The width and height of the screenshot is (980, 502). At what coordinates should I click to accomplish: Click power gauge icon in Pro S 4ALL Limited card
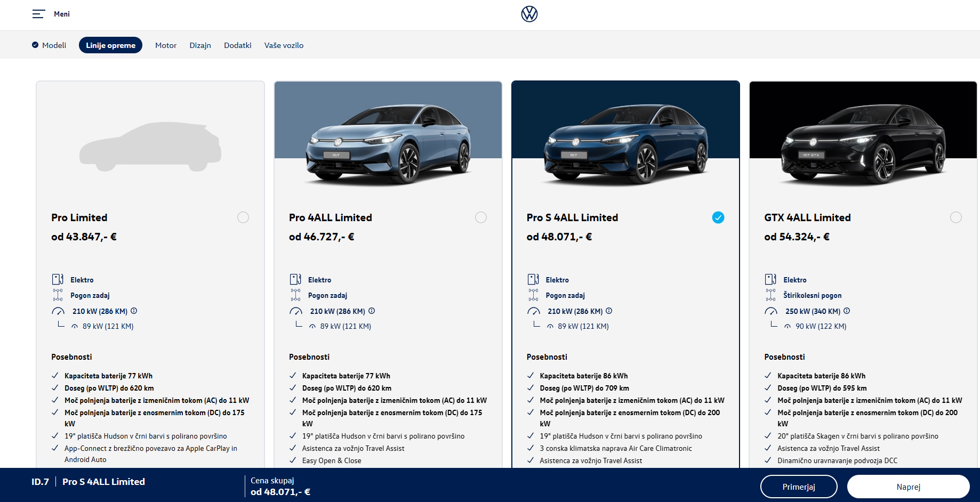(x=534, y=311)
